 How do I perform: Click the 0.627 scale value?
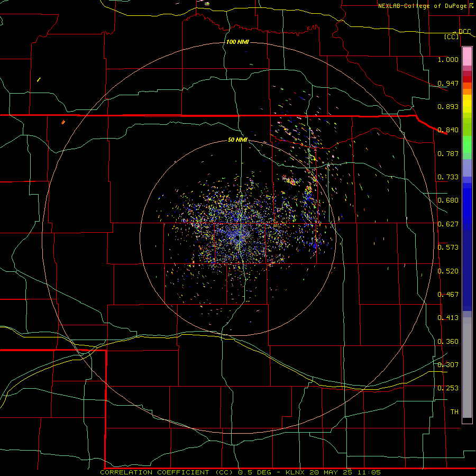[448, 224]
